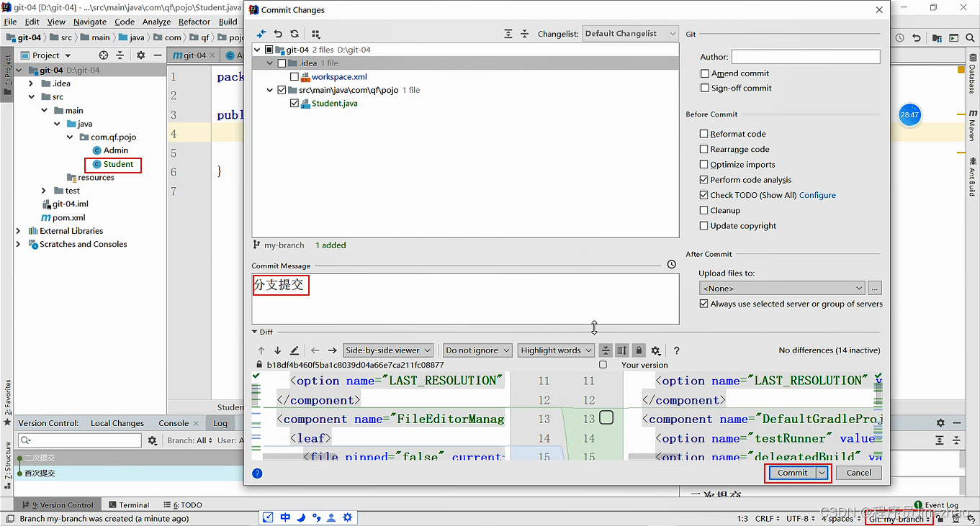Open the IME toolbar settings gear
The height and width of the screenshot is (526, 980).
pos(348,517)
